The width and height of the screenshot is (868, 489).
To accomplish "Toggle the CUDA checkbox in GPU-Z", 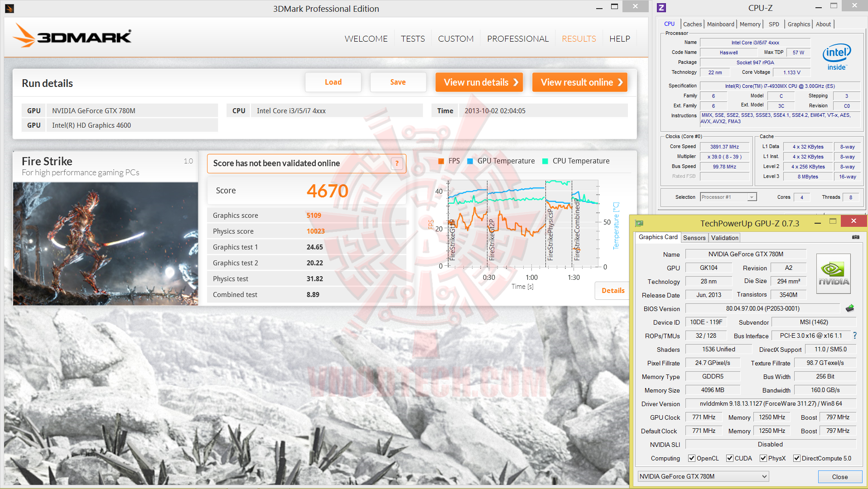I will pos(729,458).
